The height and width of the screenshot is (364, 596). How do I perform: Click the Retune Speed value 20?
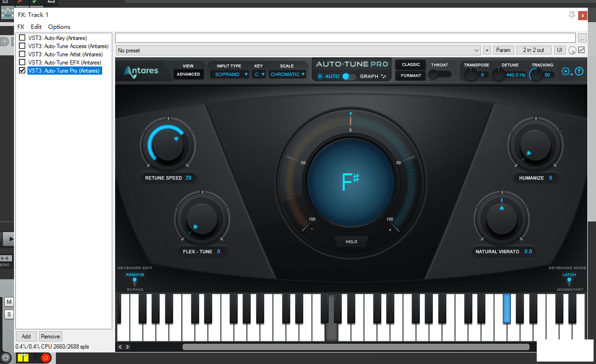pos(188,178)
